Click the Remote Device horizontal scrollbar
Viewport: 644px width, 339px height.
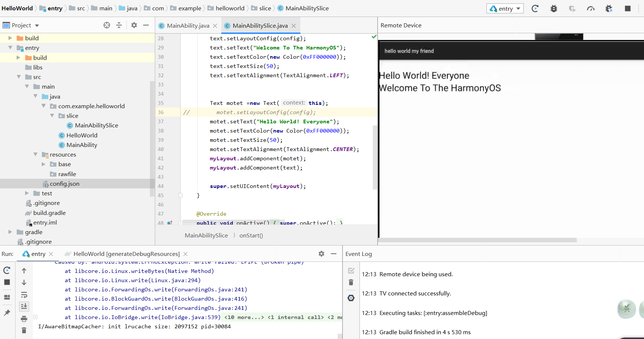click(478, 240)
